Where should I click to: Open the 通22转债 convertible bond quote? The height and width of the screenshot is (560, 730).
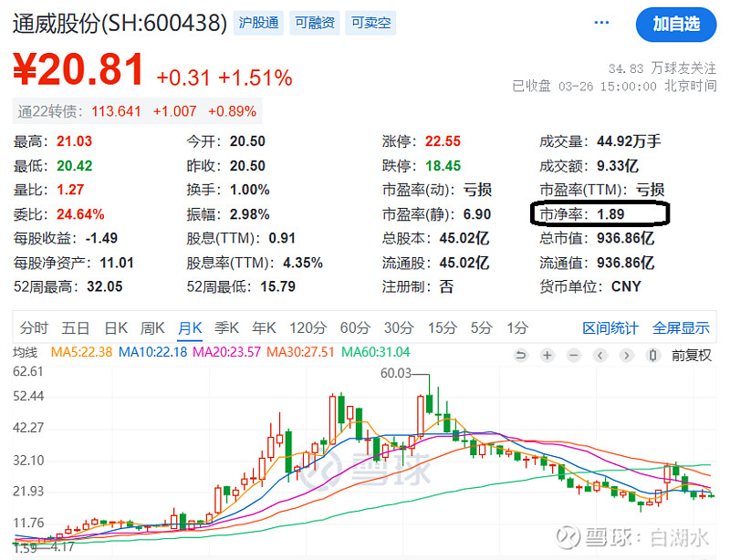tap(138, 111)
